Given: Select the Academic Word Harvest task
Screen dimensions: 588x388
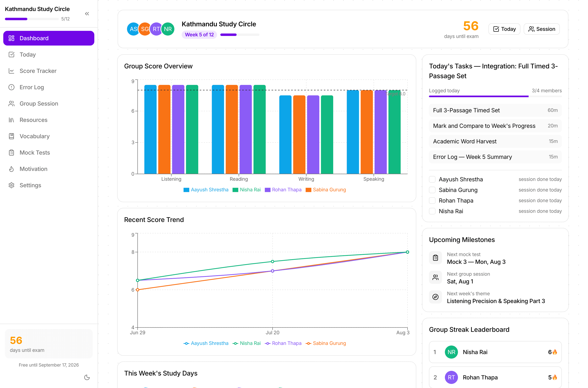Looking at the screenshot, I should coord(495,141).
